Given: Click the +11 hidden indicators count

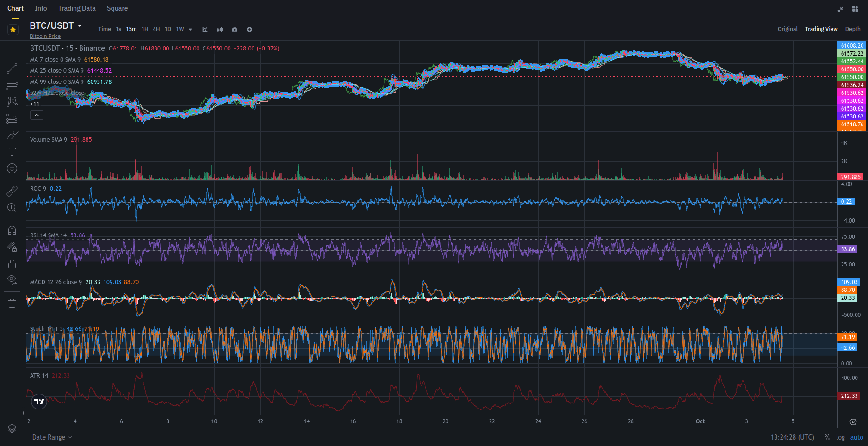Looking at the screenshot, I should point(35,104).
